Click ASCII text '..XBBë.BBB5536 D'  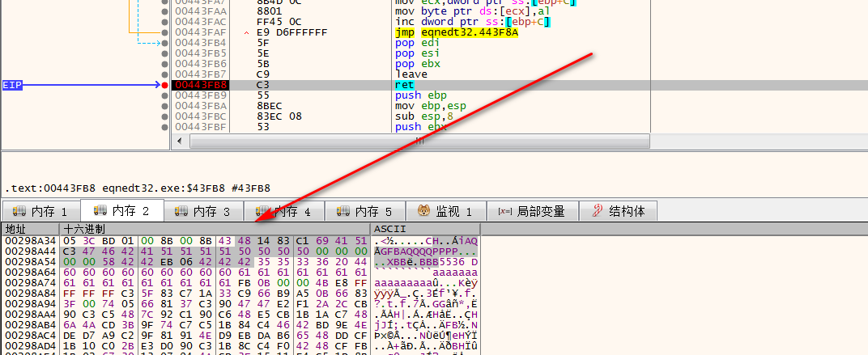[x=425, y=261]
